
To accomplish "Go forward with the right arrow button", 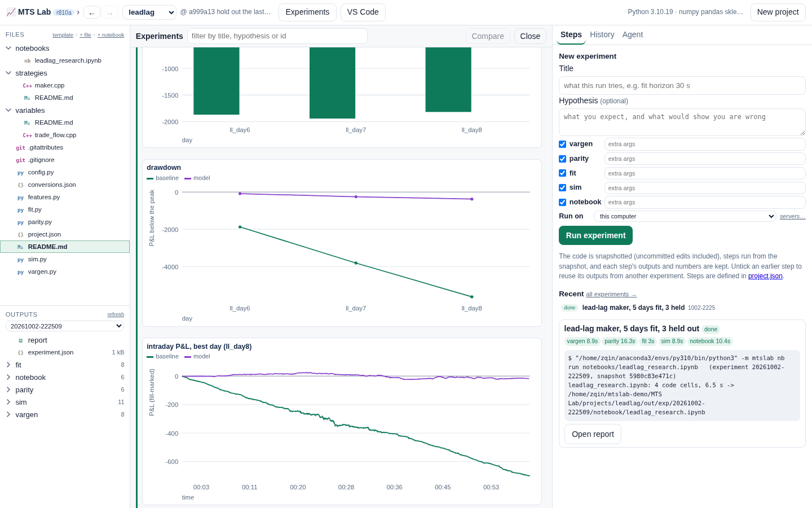I will point(110,12).
